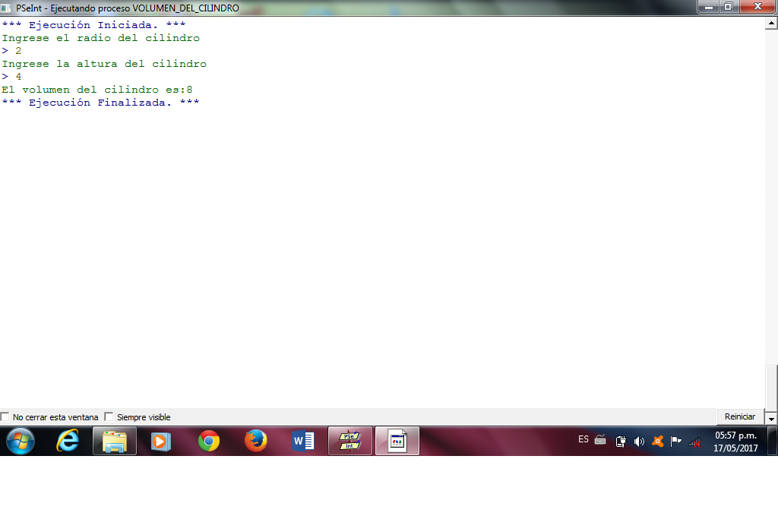778x532 pixels.
Task: Open the network connection tray icon
Action: click(694, 442)
